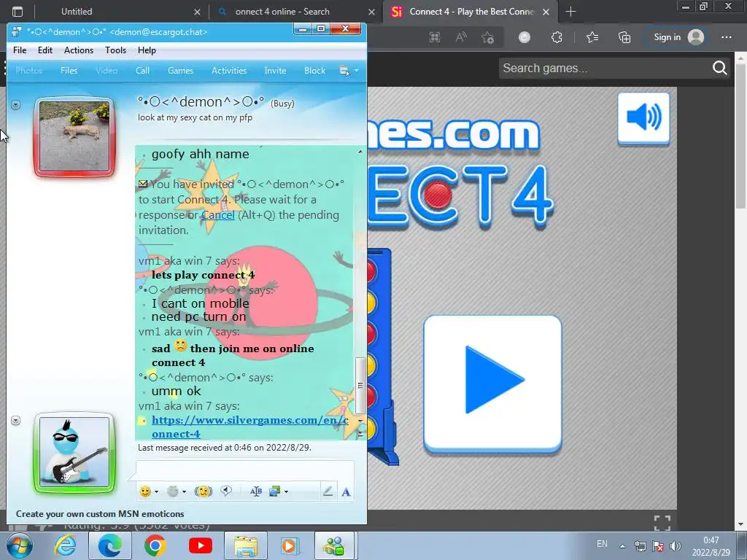
Task: Click the Edge app available icon
Action: (435, 37)
